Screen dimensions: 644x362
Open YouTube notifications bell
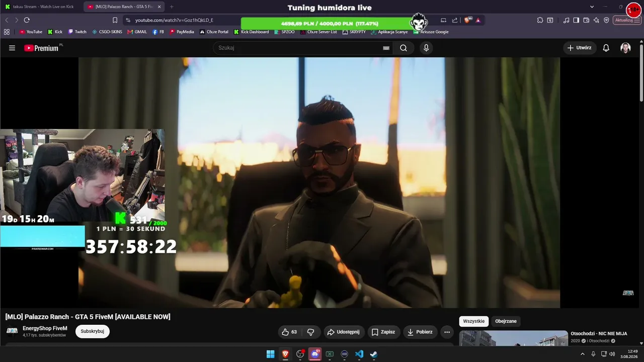click(606, 48)
